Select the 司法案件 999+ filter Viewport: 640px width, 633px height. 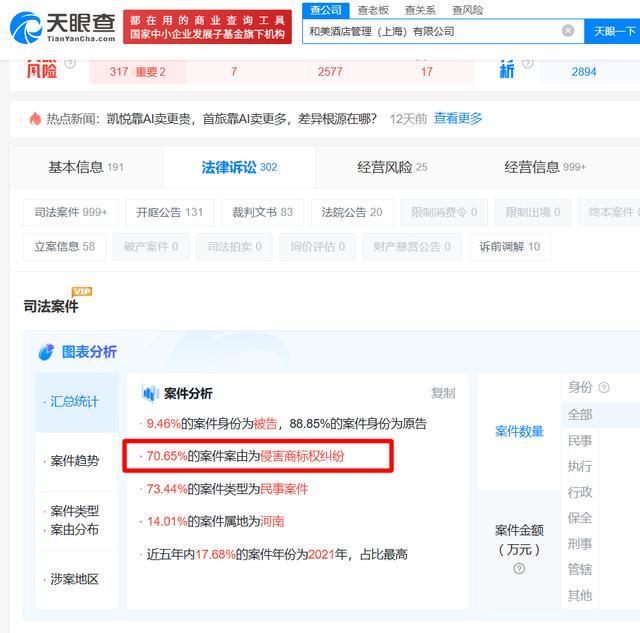pyautogui.click(x=71, y=212)
